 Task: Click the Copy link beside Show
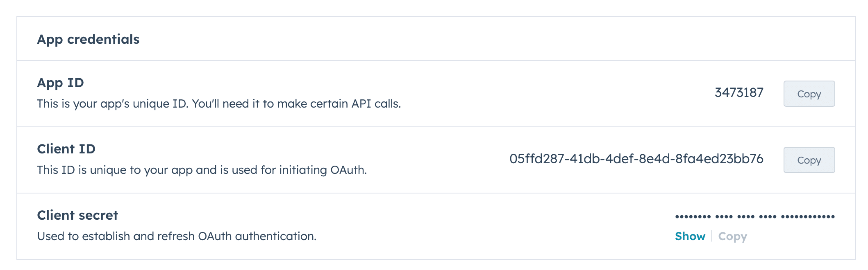tap(732, 236)
